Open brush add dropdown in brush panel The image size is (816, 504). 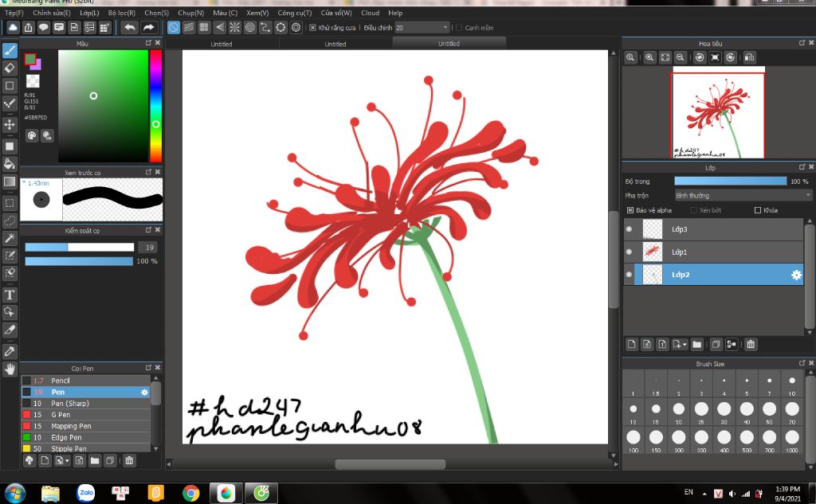[67, 460]
